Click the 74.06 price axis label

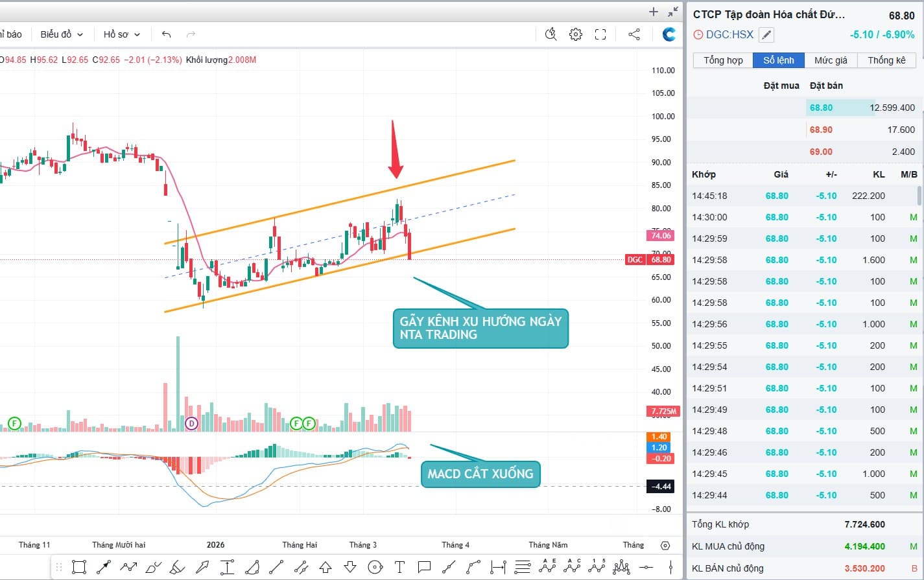[x=661, y=236]
